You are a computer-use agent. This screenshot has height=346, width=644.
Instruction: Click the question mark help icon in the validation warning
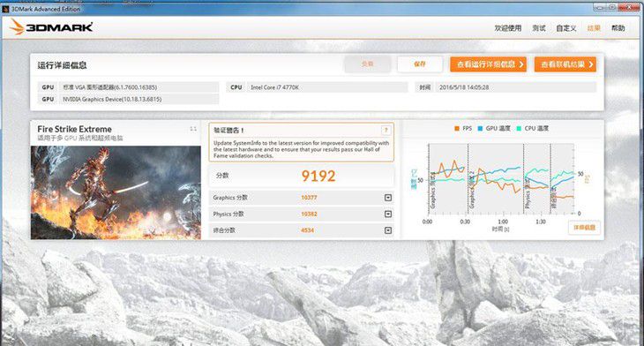[x=386, y=131]
